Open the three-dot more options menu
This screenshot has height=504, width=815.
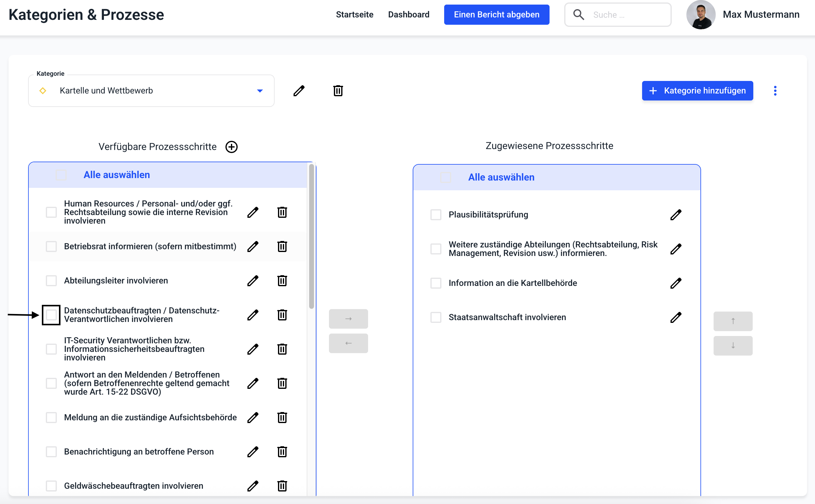point(775,91)
